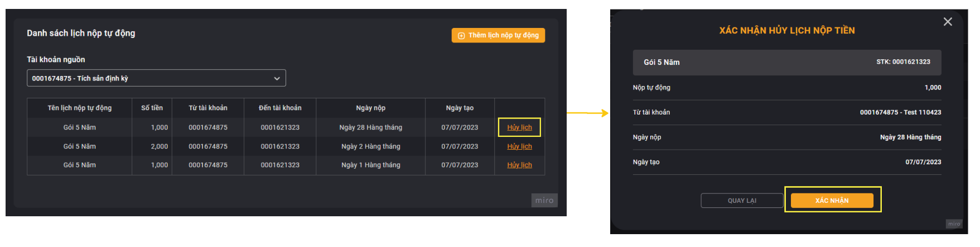Confirm cancellation with XÁC NHẬN button
This screenshot has width=980, height=247.
(832, 201)
